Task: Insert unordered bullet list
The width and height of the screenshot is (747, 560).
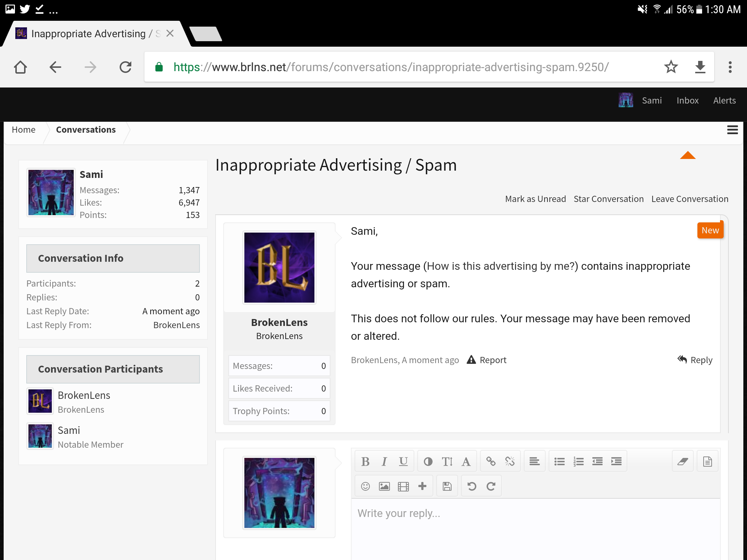Action: coord(559,462)
